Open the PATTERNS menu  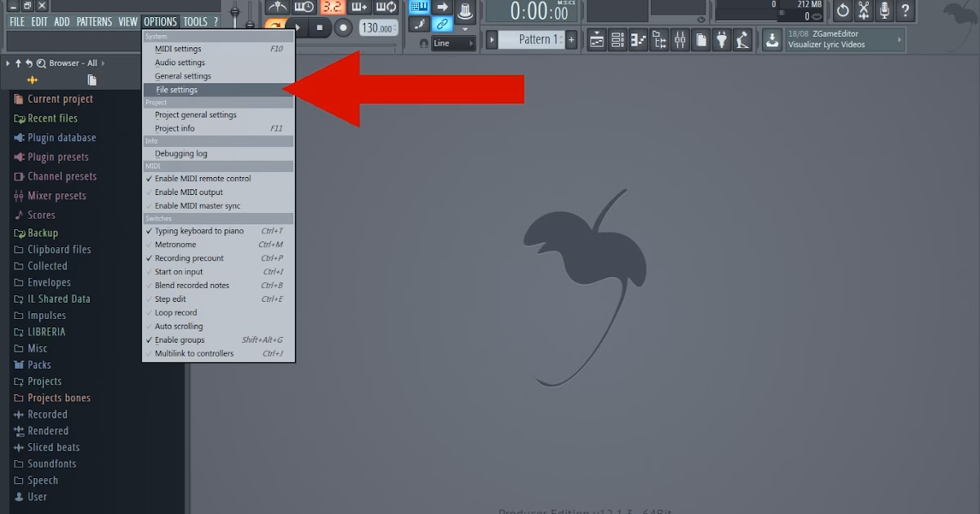click(94, 22)
